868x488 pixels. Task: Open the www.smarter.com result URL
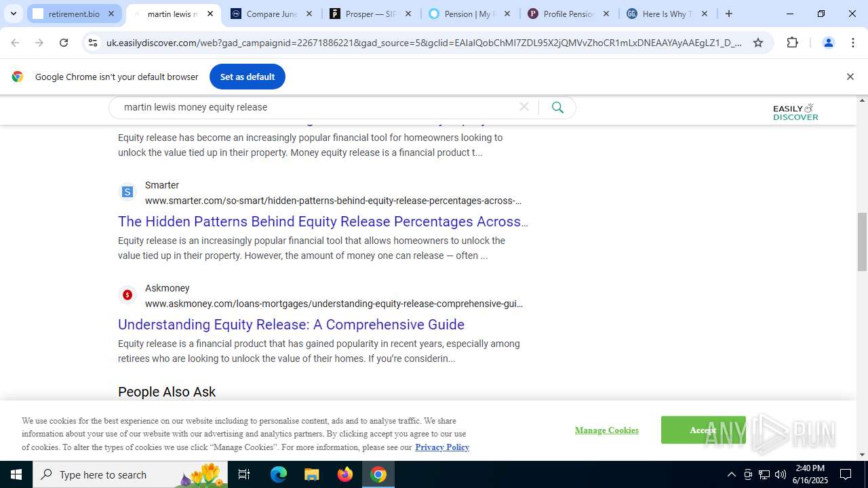(x=333, y=201)
